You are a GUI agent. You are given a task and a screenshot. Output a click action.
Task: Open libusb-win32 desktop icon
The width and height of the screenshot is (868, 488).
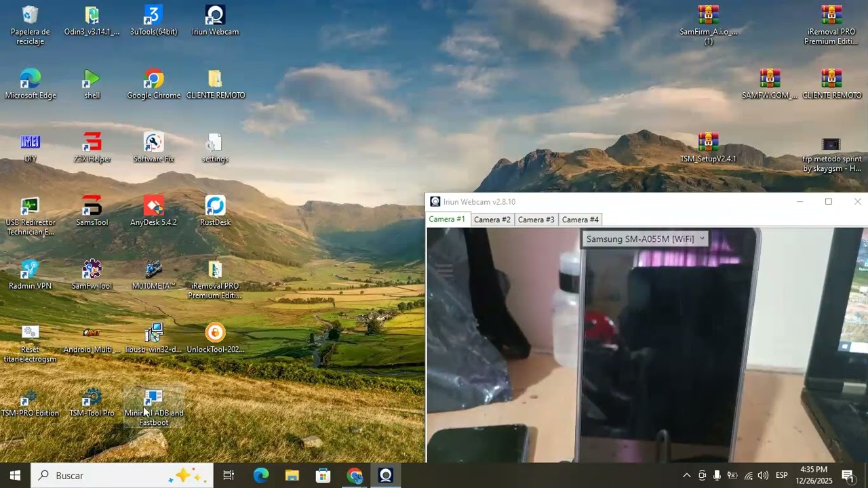pyautogui.click(x=154, y=339)
